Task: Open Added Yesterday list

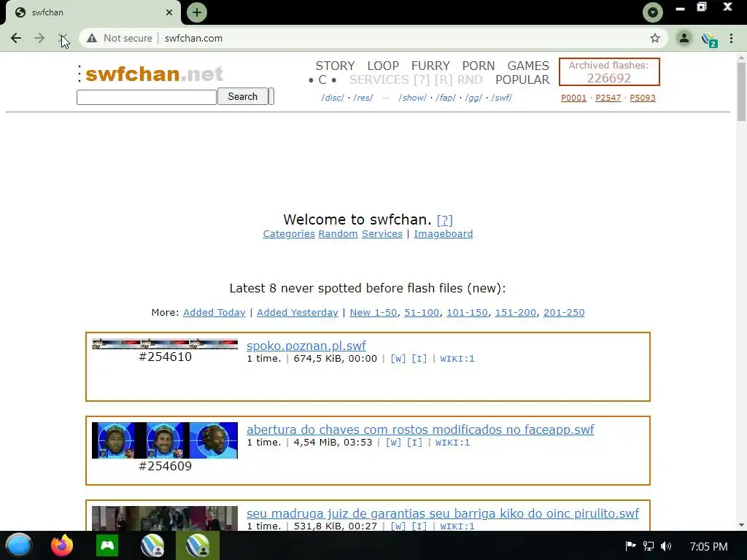Action: click(x=298, y=312)
